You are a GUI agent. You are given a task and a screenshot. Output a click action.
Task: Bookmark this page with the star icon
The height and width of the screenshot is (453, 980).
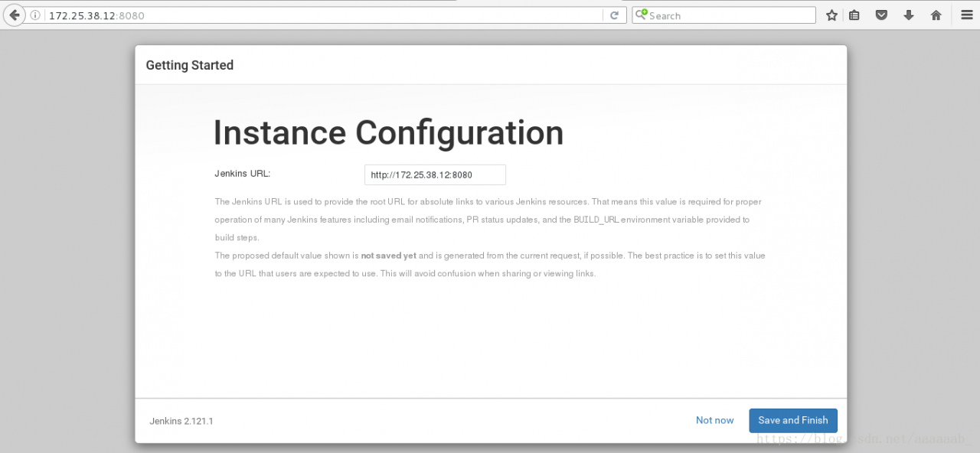(831, 15)
